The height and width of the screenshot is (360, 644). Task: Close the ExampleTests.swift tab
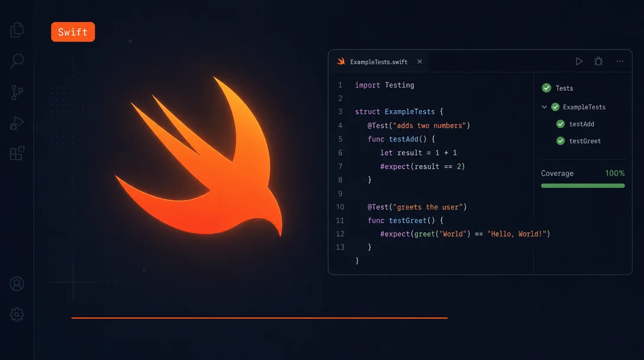[x=419, y=62]
